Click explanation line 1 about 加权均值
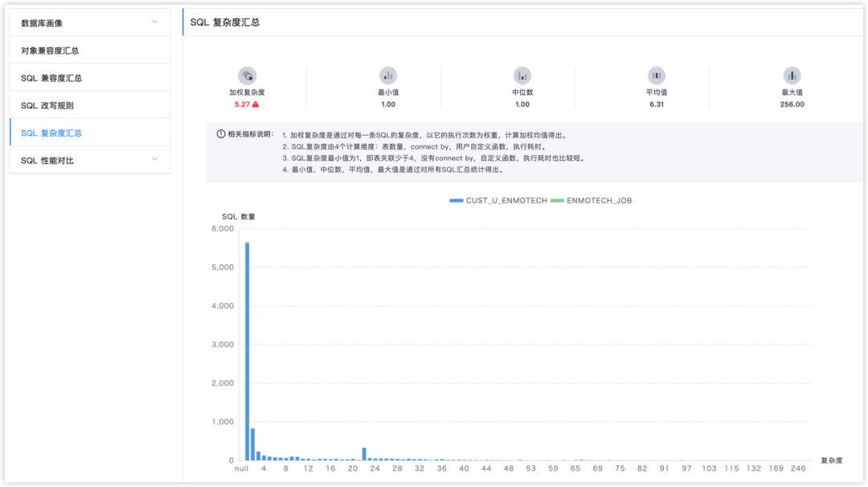 tap(425, 135)
